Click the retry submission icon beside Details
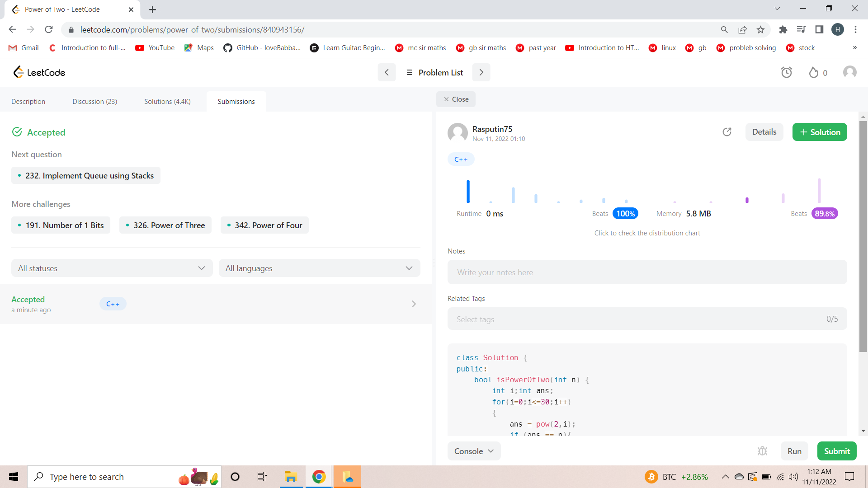The image size is (868, 488). tap(727, 132)
